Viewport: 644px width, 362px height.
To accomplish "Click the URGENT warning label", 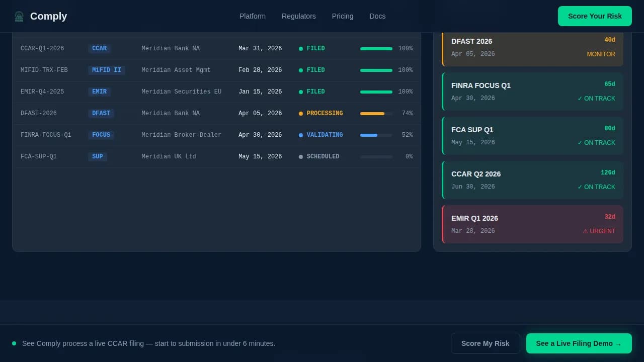I will [599, 231].
